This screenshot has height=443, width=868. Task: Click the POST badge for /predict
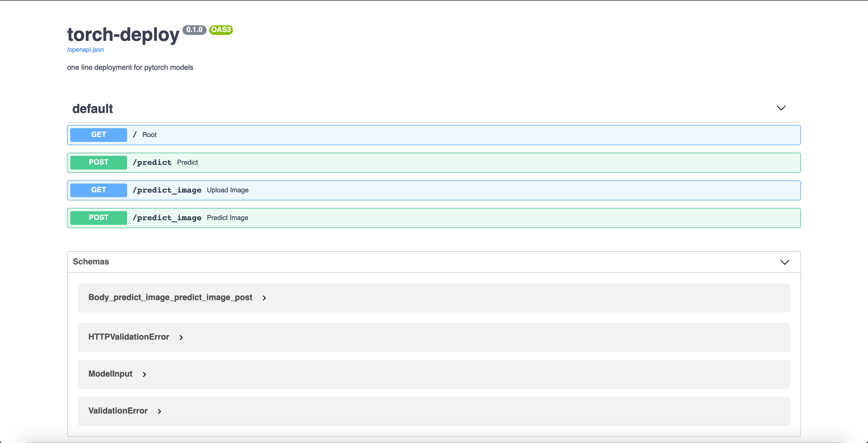[98, 163]
